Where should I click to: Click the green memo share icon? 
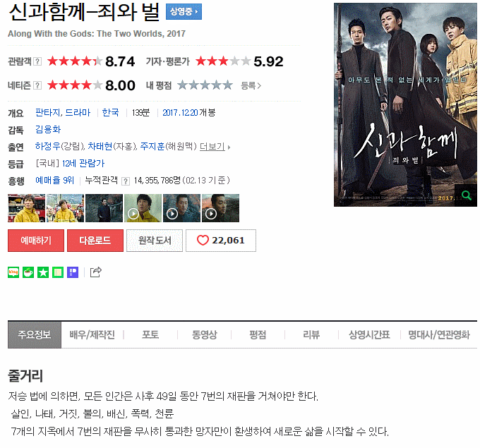(x=58, y=272)
